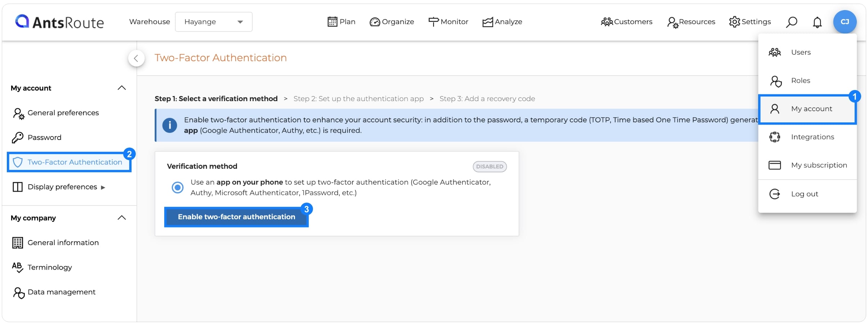868x325 pixels.
Task: Click Step 3: Add a recovery code
Action: 487,99
